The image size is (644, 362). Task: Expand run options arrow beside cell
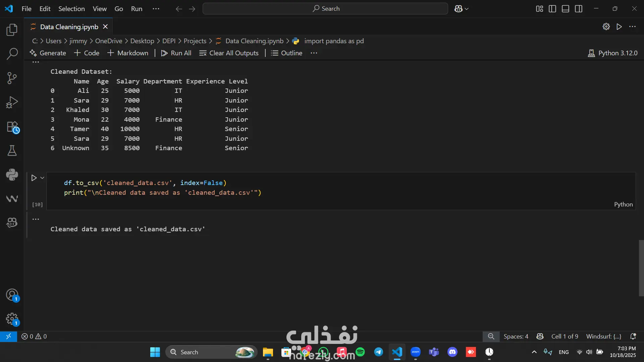point(42,178)
